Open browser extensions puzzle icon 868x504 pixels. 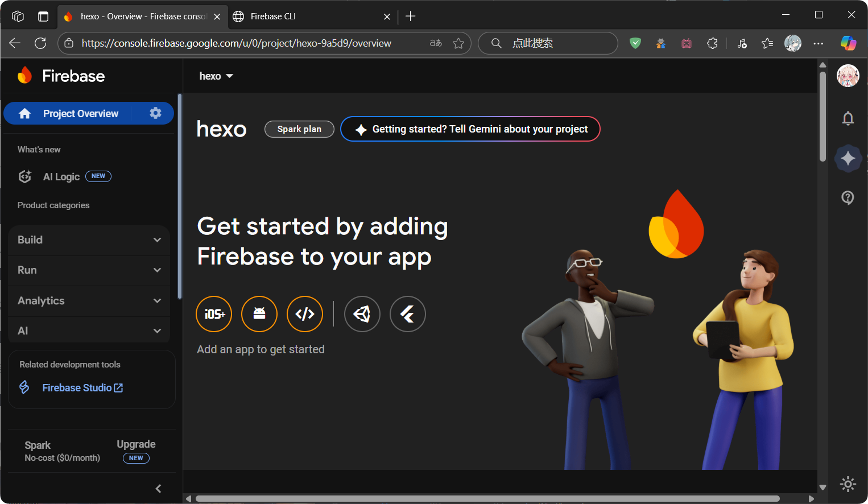(x=712, y=43)
